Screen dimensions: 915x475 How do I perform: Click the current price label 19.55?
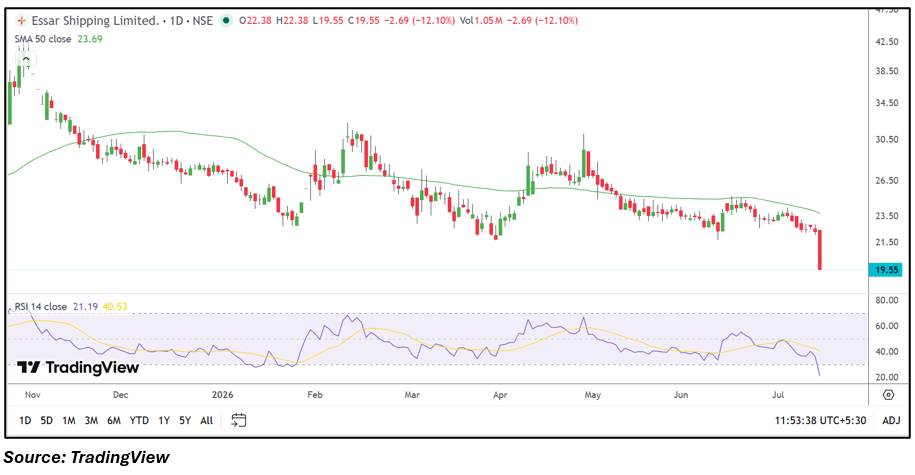coord(886,270)
